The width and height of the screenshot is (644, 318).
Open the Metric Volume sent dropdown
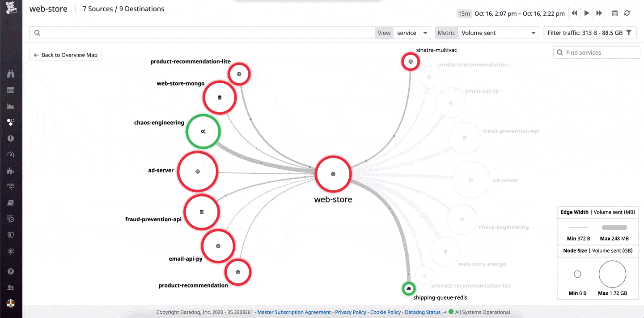[x=499, y=33]
